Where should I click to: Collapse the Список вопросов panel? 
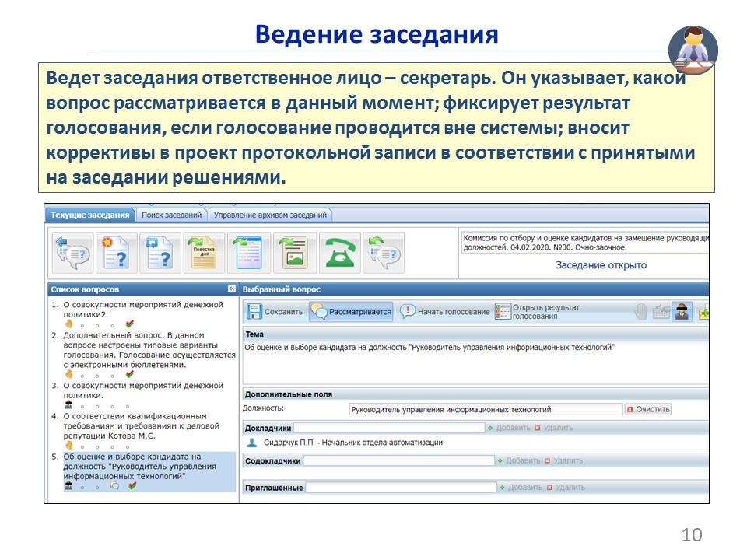[x=232, y=289]
